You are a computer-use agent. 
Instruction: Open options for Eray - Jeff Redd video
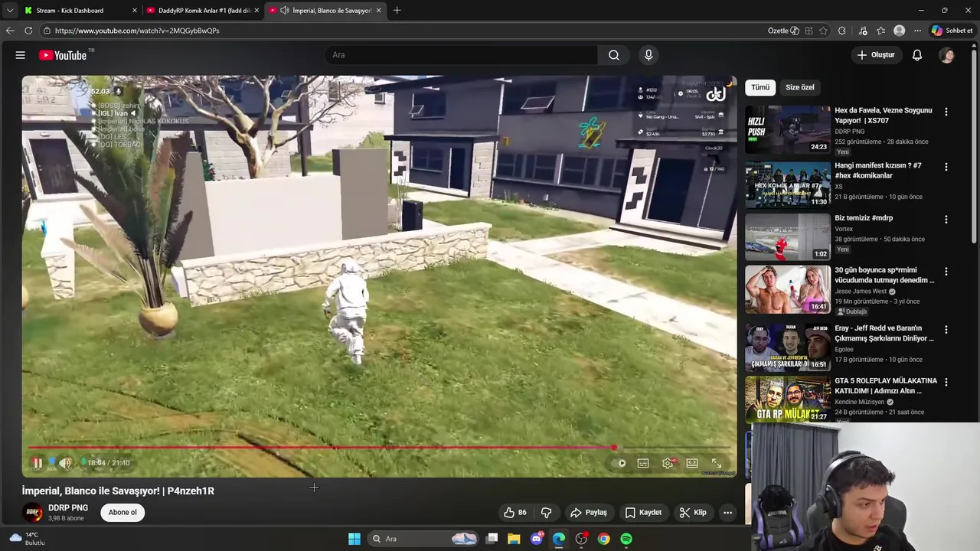click(946, 330)
